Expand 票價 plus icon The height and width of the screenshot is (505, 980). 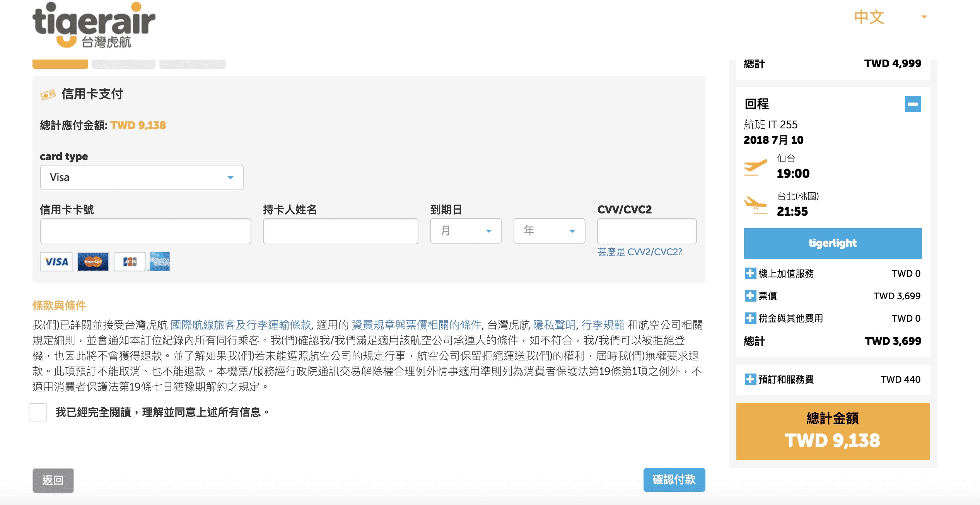pyautogui.click(x=750, y=296)
